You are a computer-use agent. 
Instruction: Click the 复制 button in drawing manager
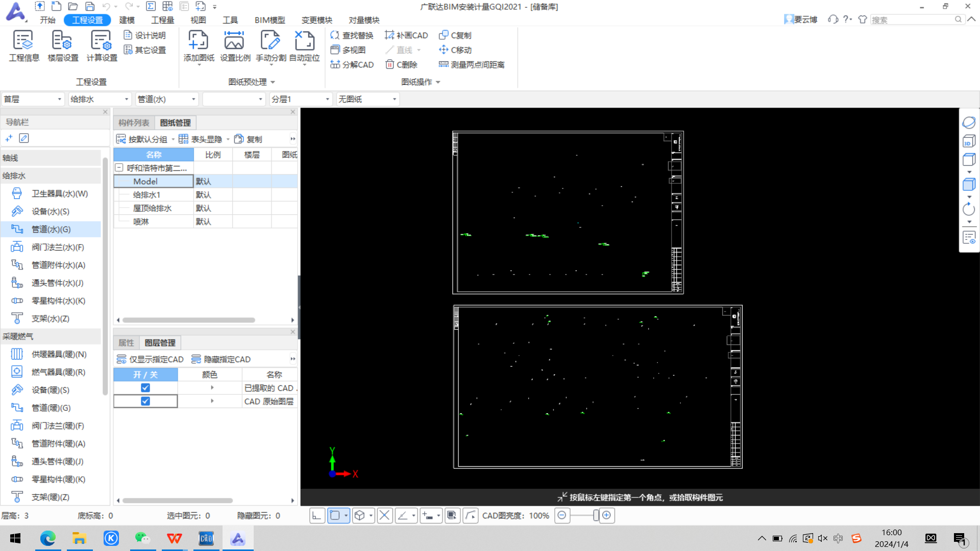(x=248, y=139)
